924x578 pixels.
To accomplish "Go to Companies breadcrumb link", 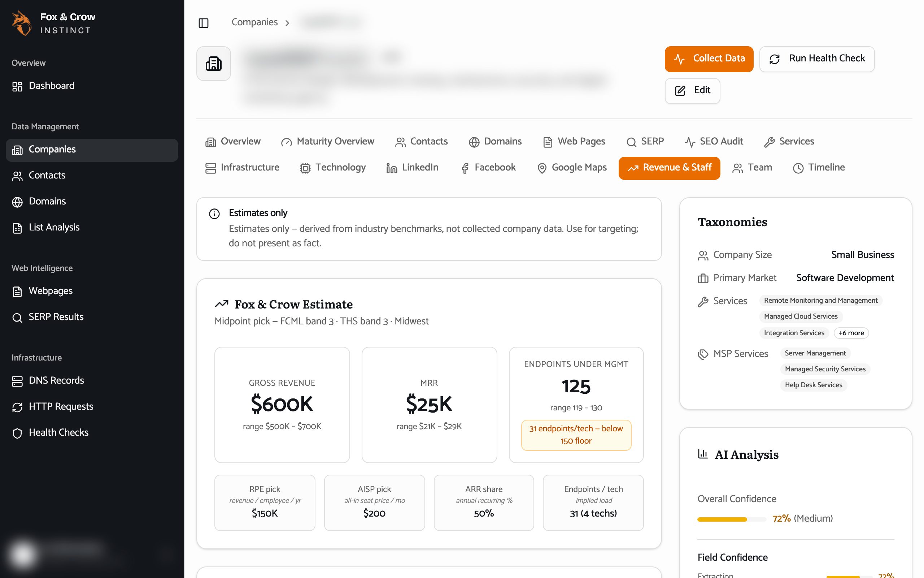I will coord(254,22).
